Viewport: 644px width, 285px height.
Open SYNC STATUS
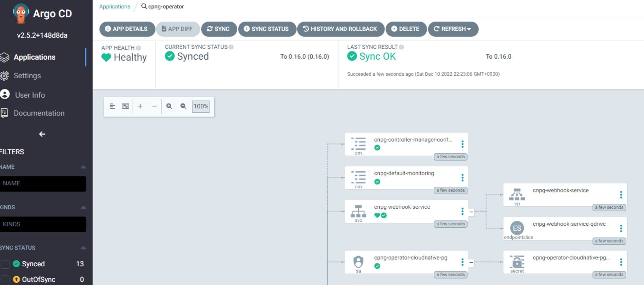pos(267,29)
